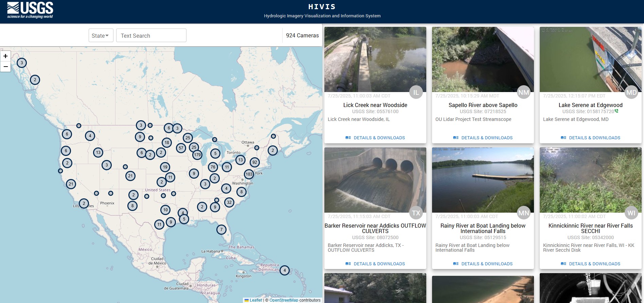Screen dimensions: 644x303
Task: Open the 57 camera cluster marker
Action: coord(181,148)
